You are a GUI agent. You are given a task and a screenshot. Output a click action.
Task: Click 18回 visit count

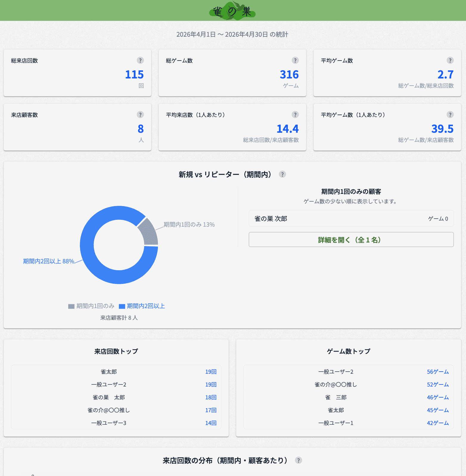click(211, 397)
